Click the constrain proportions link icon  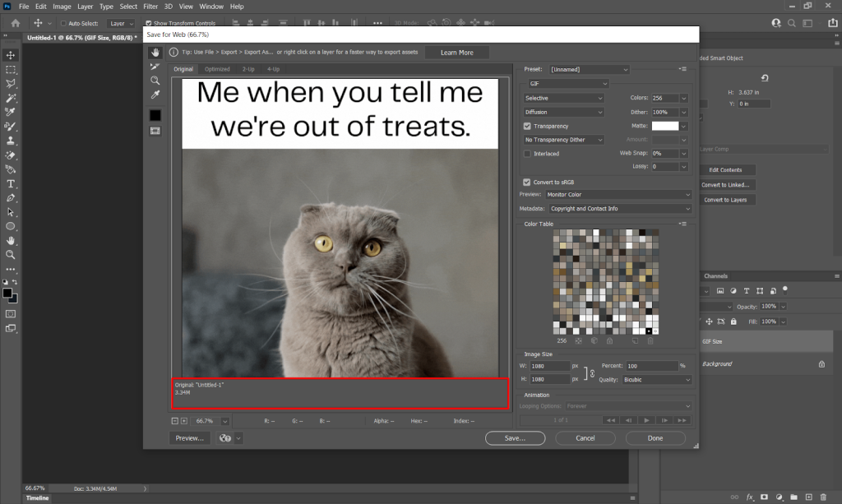592,373
